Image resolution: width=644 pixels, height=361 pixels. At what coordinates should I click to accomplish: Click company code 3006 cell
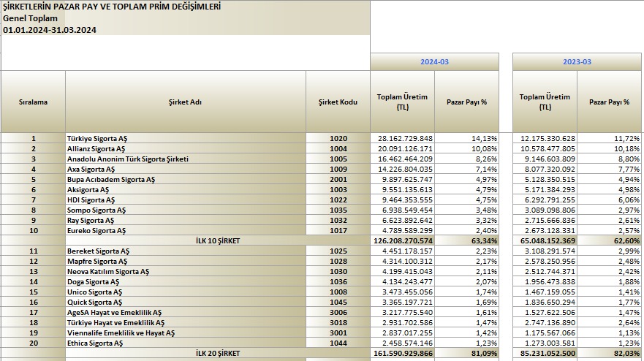point(338,312)
